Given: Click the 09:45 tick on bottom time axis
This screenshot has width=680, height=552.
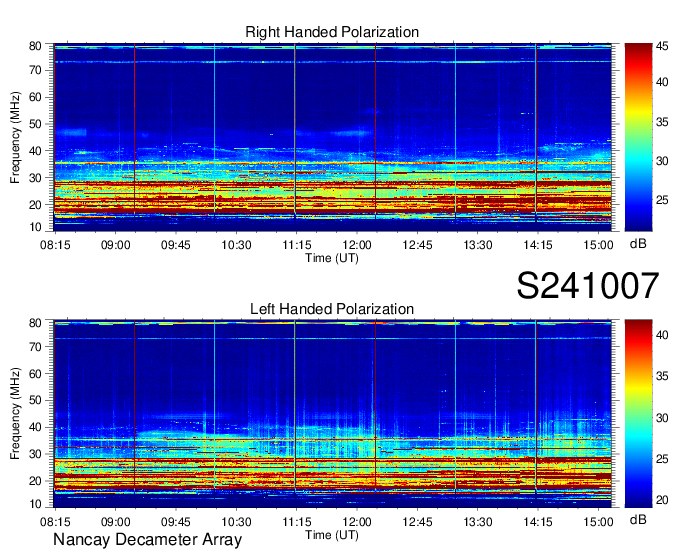Looking at the screenshot, I should click(x=176, y=522).
